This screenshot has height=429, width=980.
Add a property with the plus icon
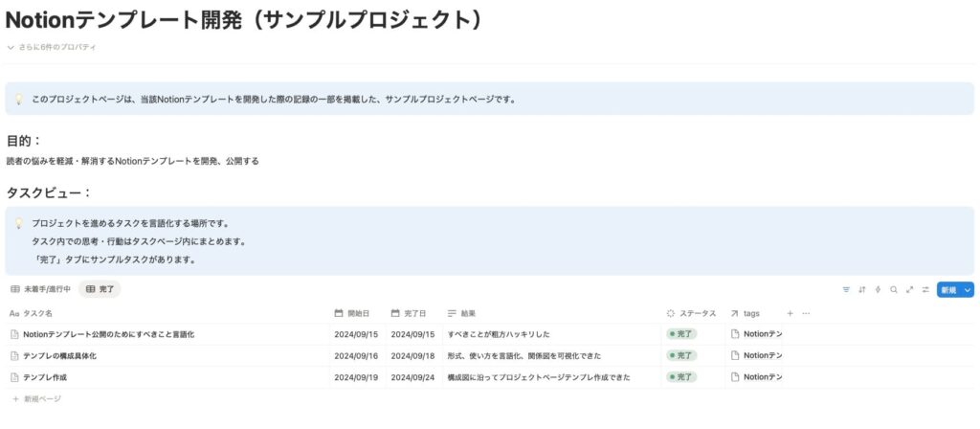[x=790, y=313]
